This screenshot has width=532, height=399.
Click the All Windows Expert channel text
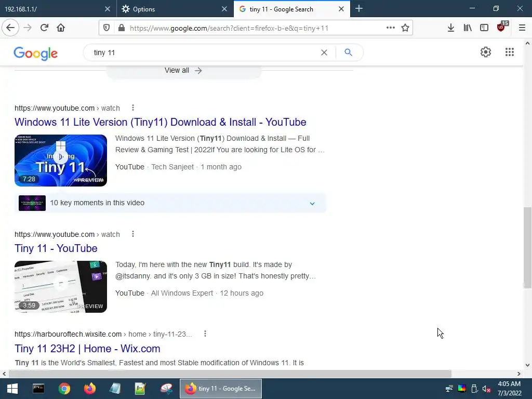182,293
